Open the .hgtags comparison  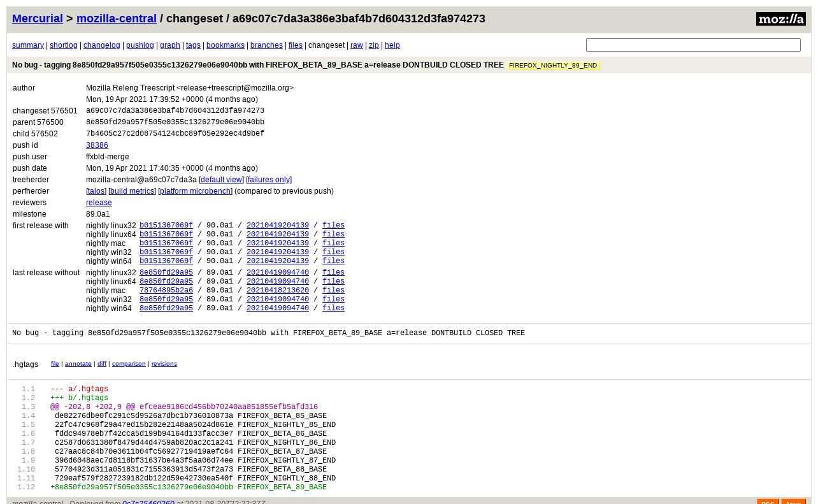[129, 364]
